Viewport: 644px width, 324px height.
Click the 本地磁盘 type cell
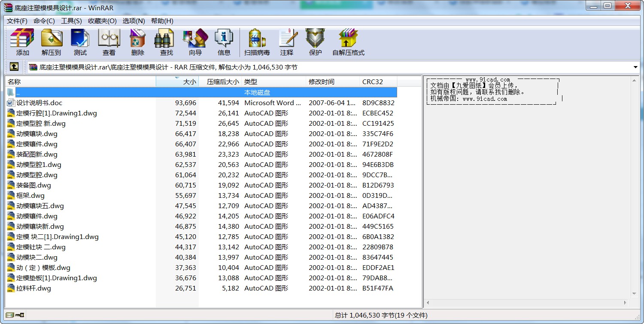257,93
